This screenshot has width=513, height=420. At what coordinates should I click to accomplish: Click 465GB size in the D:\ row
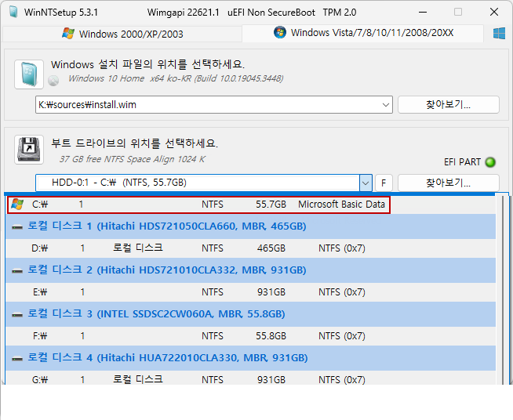271,248
